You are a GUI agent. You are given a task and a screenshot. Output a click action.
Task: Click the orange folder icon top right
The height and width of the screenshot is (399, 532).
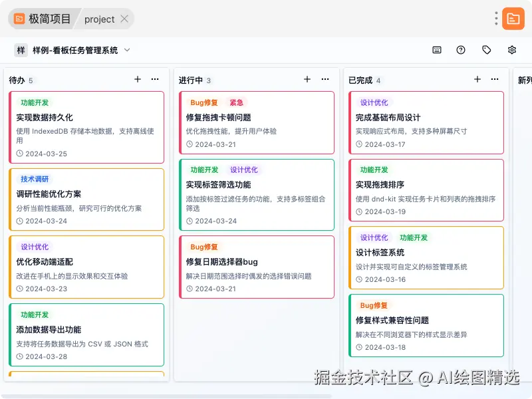(512, 19)
